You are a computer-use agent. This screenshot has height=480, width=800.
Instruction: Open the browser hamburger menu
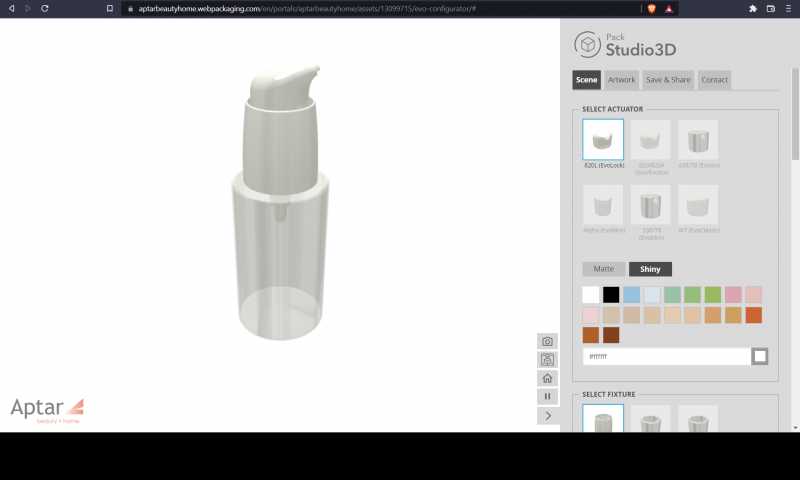pos(788,8)
